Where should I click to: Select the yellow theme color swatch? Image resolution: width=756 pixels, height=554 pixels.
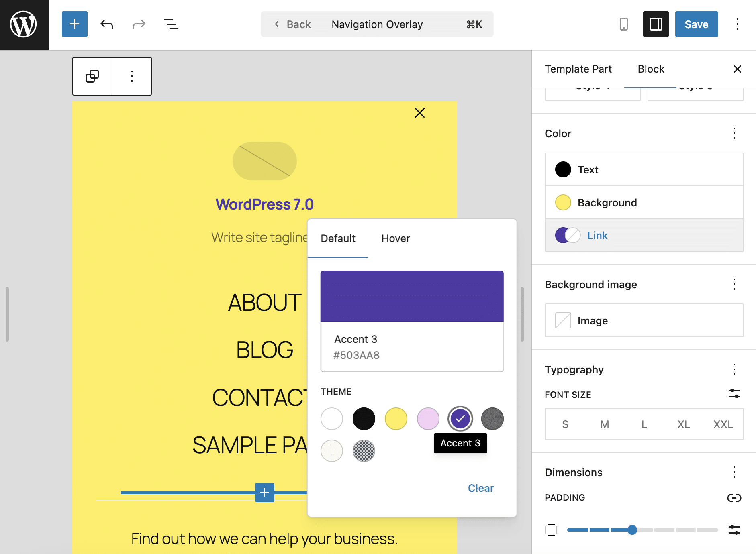pyautogui.click(x=396, y=419)
